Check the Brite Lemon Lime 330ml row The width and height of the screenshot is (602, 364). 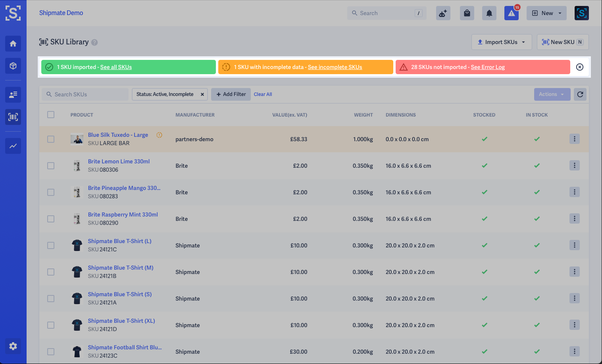click(51, 166)
